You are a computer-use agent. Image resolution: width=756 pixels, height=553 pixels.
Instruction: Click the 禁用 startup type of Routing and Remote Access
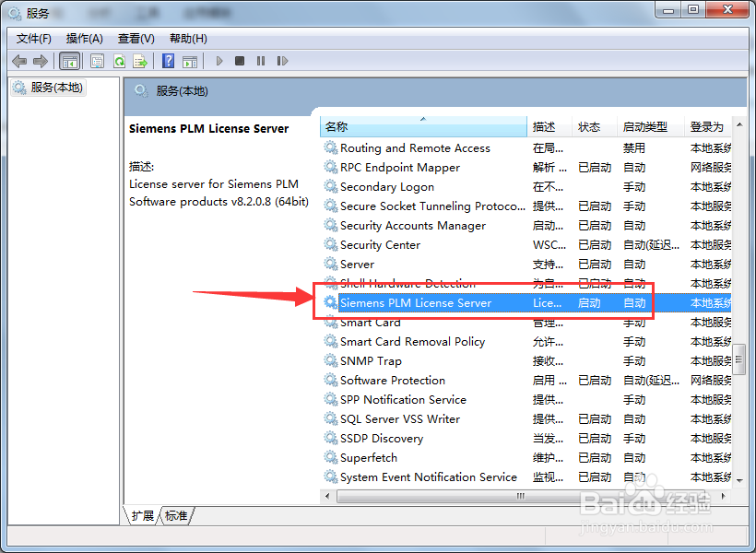coord(634,148)
